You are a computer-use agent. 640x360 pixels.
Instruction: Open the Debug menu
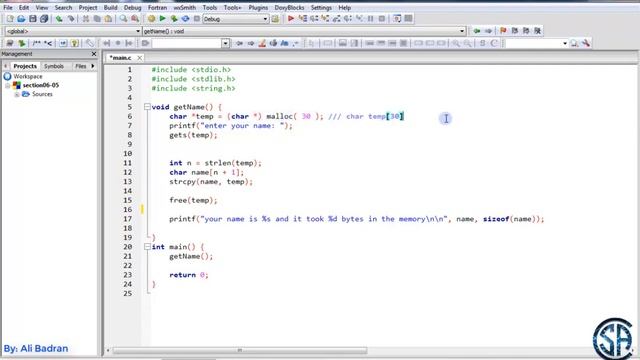point(132,7)
